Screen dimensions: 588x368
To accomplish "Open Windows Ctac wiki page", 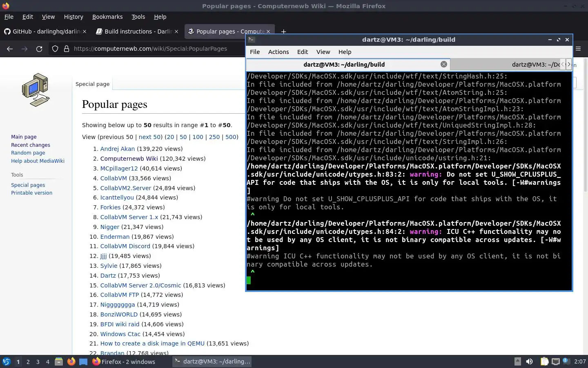I will 120,334.
